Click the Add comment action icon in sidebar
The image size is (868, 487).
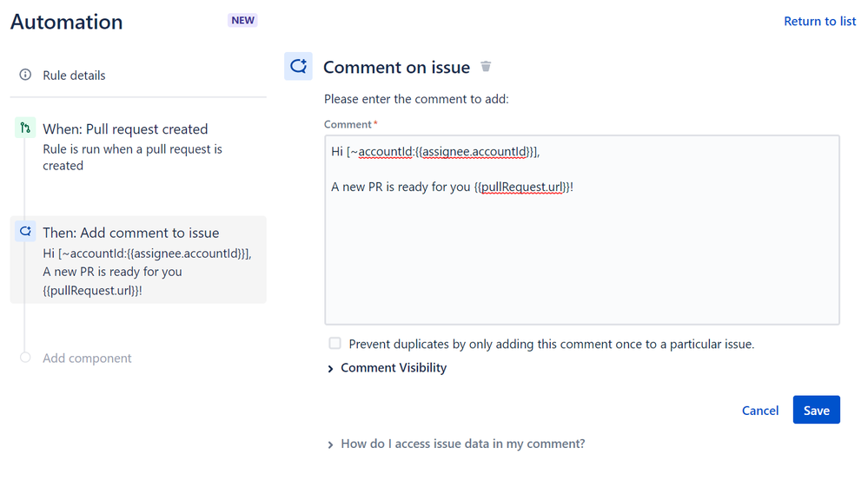[x=25, y=231]
